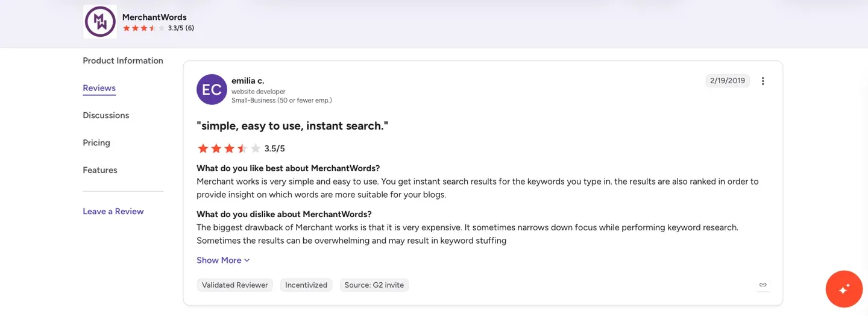Open the Pricing section
The width and height of the screenshot is (868, 316).
96,143
